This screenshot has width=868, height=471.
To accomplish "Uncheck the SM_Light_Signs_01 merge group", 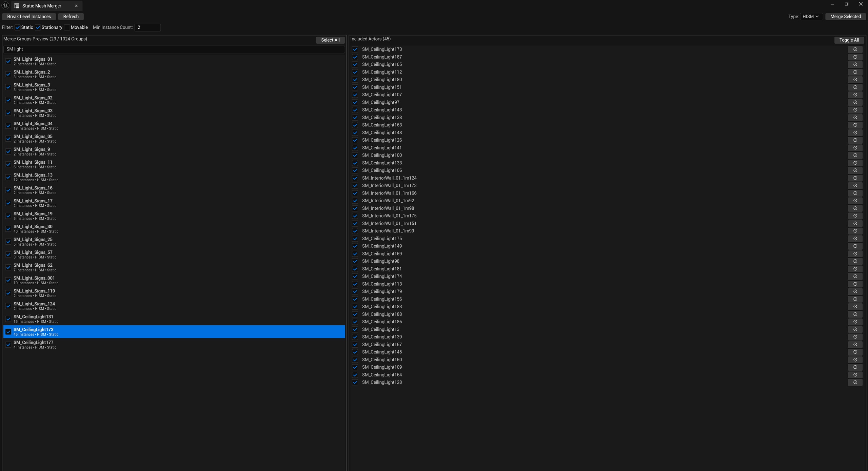I will (8, 61).
